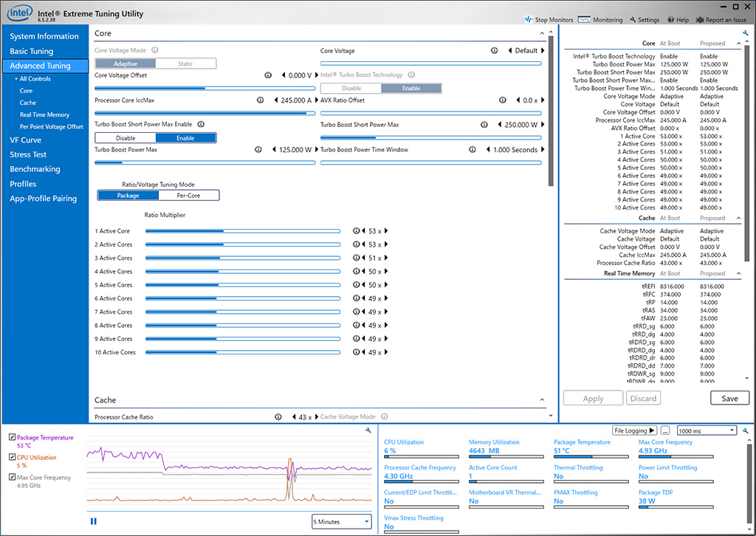Open App-Profile Pairing section
Viewport: 756px width, 536px height.
pyautogui.click(x=44, y=198)
